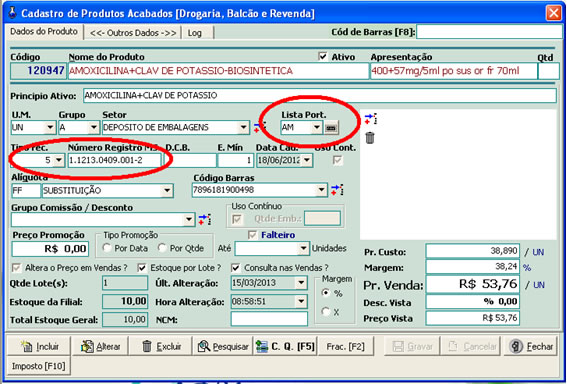Click the small button next to Lista Port.

[331, 128]
